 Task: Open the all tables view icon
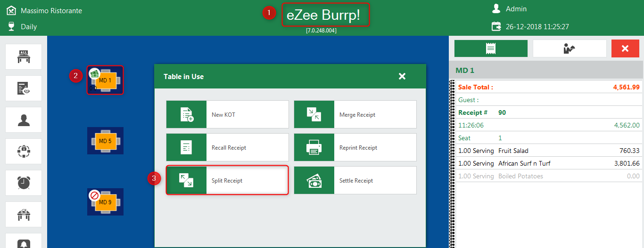coord(24,56)
